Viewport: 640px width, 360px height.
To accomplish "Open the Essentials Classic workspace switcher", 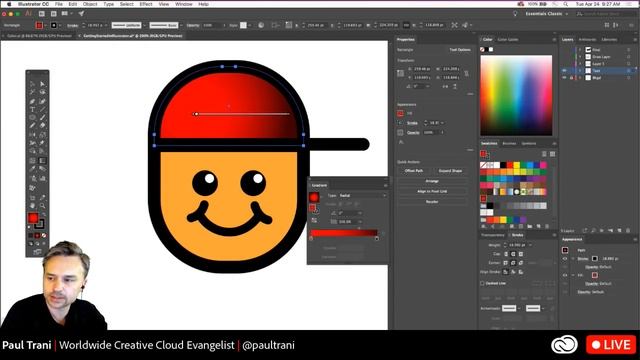I will 546,14.
